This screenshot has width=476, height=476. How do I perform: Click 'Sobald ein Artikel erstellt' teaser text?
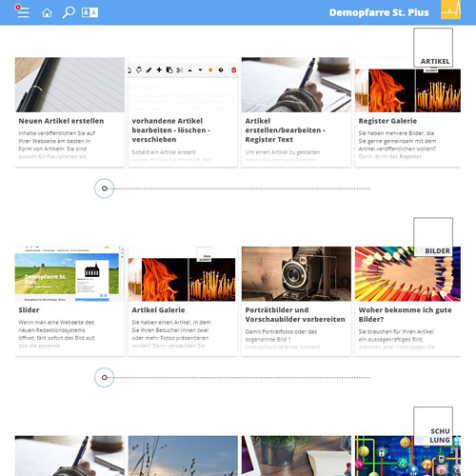pos(164,152)
